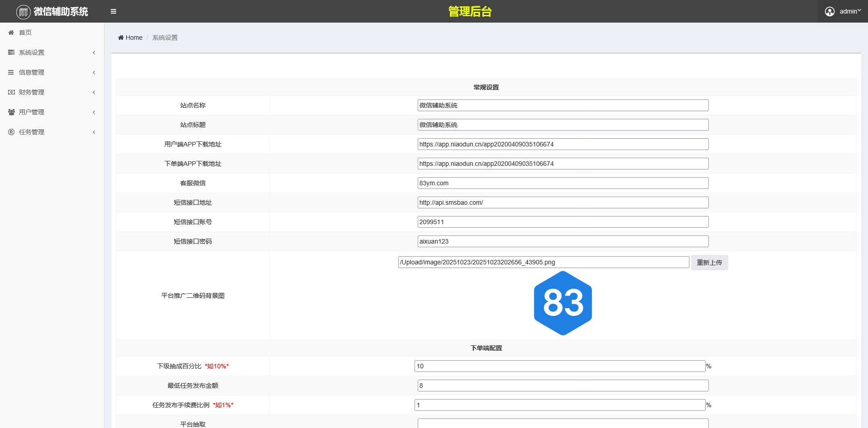The image size is (868, 428).
Task: Open the 任务管理 sidebar menu
Action: tap(52, 132)
